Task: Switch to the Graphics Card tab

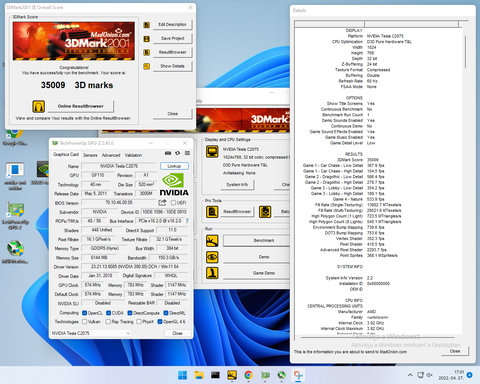Action: point(66,155)
